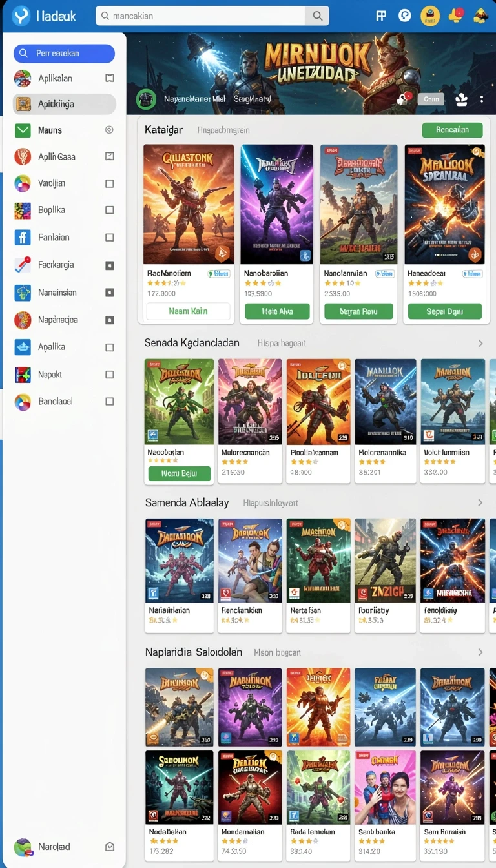Open the Rencianikim game cover
496x868 pixels.
click(x=250, y=561)
